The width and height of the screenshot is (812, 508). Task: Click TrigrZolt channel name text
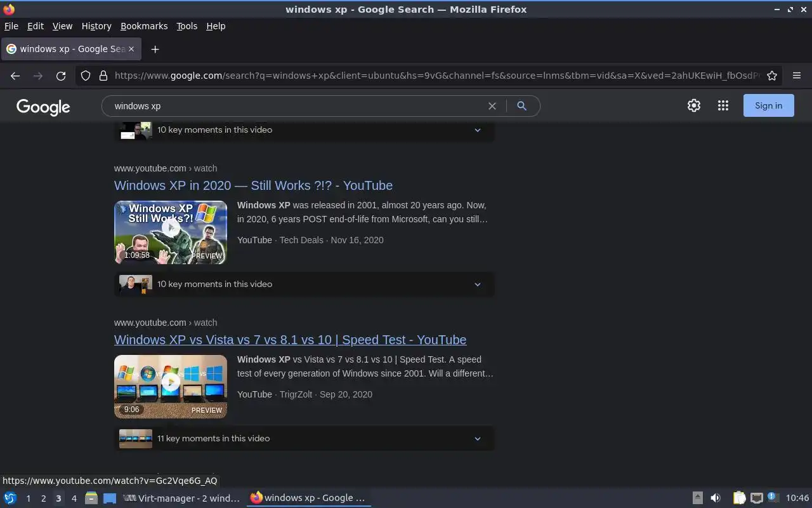pyautogui.click(x=296, y=394)
